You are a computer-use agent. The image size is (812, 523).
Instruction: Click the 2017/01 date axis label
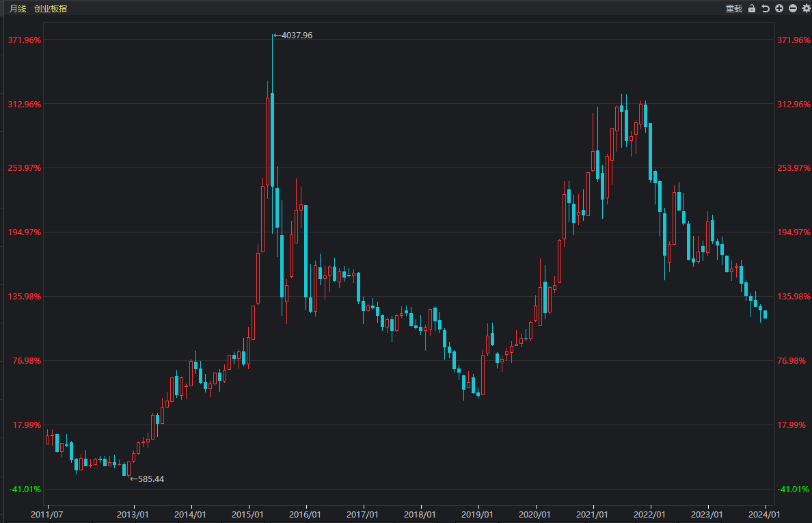coord(362,514)
